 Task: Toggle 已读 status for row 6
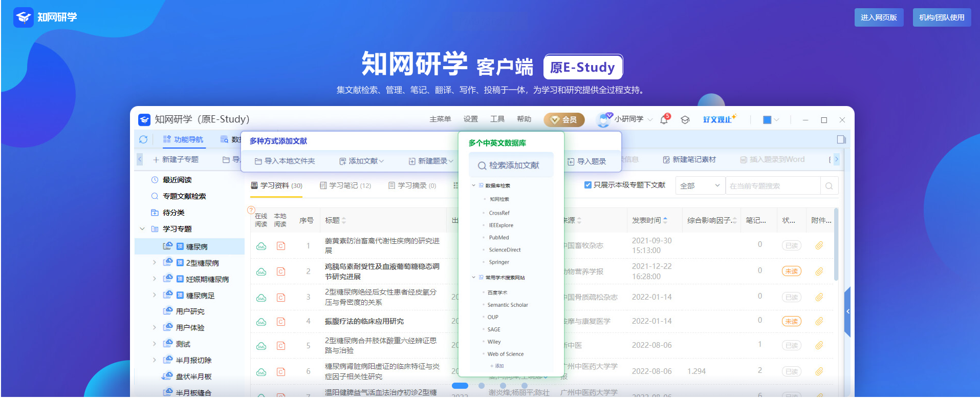tap(791, 372)
